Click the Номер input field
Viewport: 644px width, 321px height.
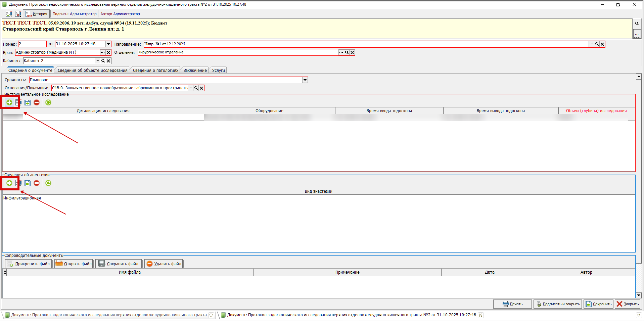[x=32, y=44]
